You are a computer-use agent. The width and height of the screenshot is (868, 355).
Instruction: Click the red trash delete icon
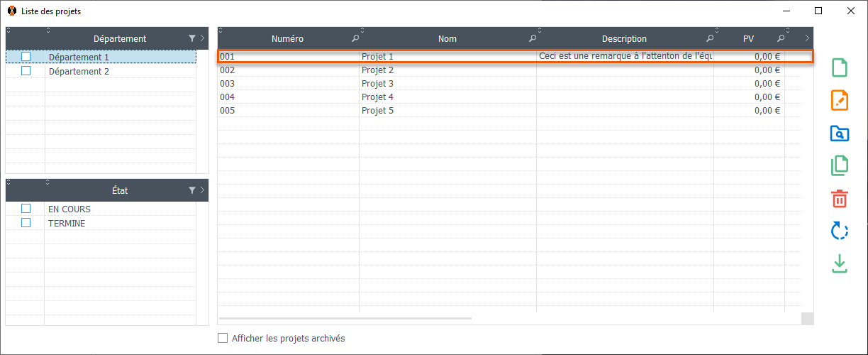click(x=839, y=199)
